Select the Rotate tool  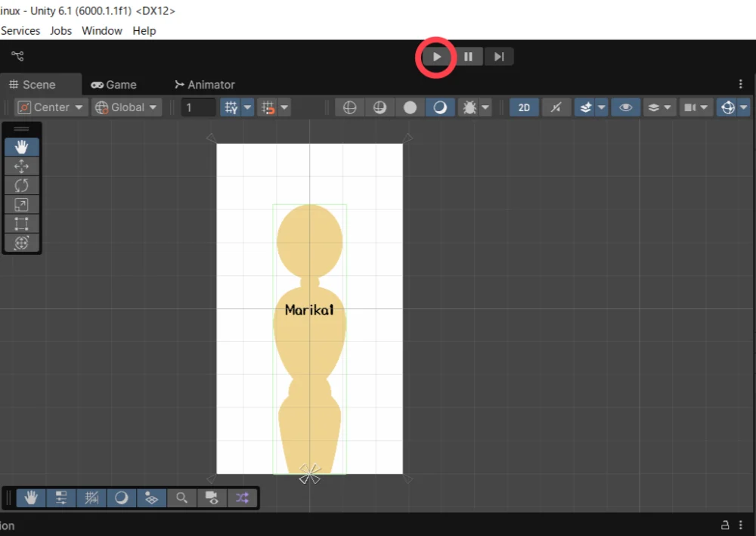click(x=21, y=185)
